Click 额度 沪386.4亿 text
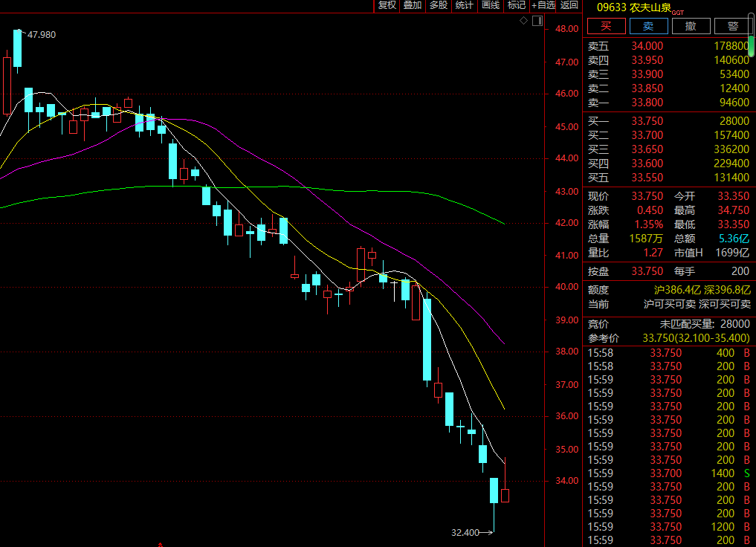756x547 pixels. (677, 290)
